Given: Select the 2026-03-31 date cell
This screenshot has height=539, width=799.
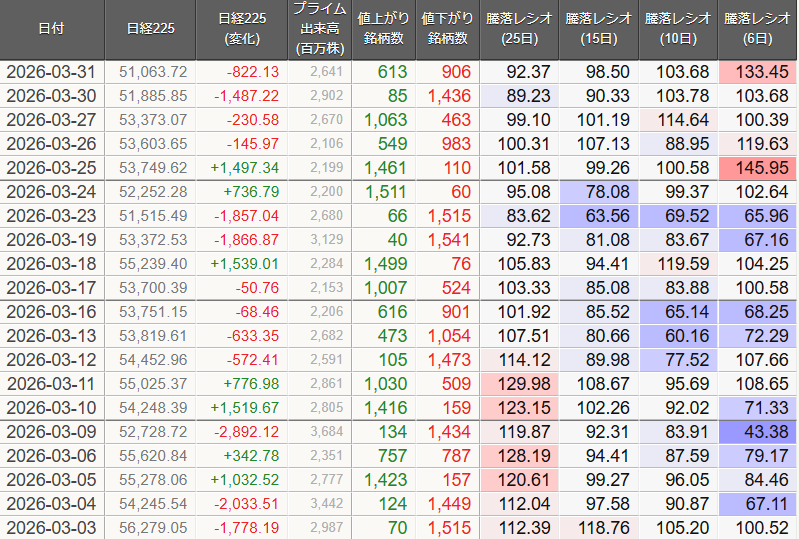Looking at the screenshot, I should (x=50, y=72).
